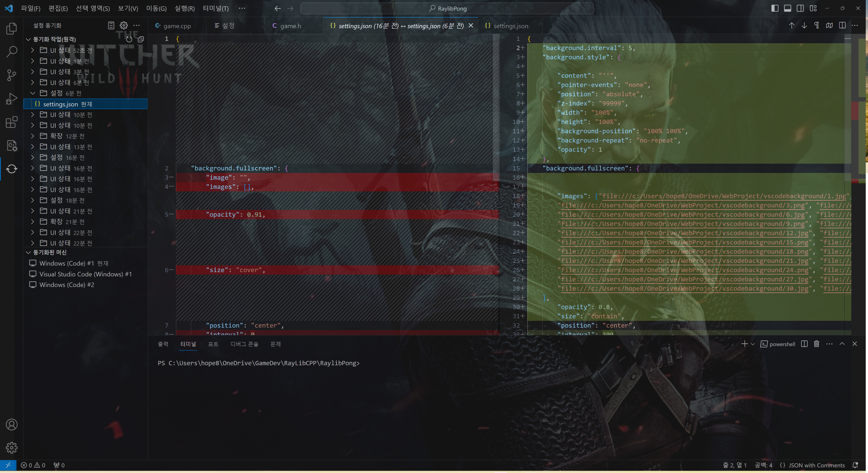Open the Extensions view

tap(11, 122)
